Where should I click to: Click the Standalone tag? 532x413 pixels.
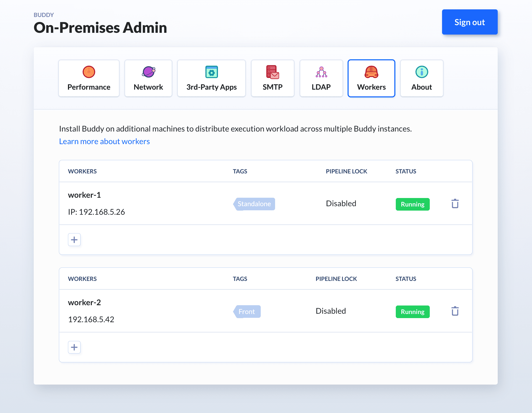point(254,204)
